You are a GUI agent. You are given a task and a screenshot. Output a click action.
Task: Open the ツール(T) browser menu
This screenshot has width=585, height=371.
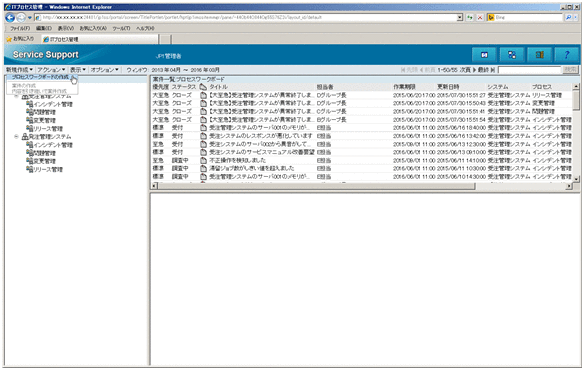[121, 28]
